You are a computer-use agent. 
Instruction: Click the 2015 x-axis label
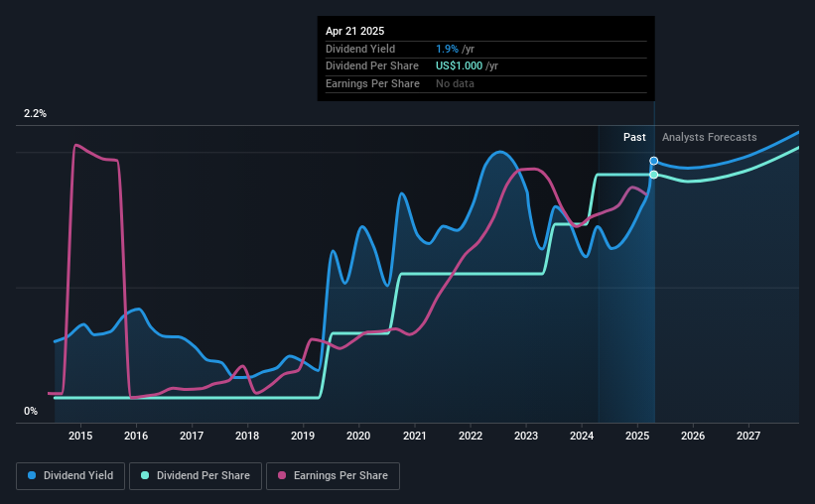click(80, 436)
